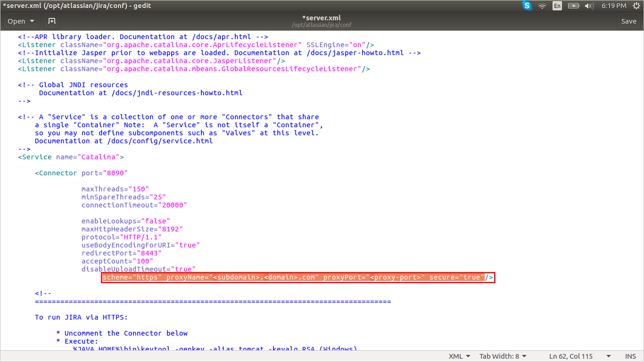This screenshot has height=362, width=644.
Task: Click the Skype system tray icon
Action: pos(527,6)
